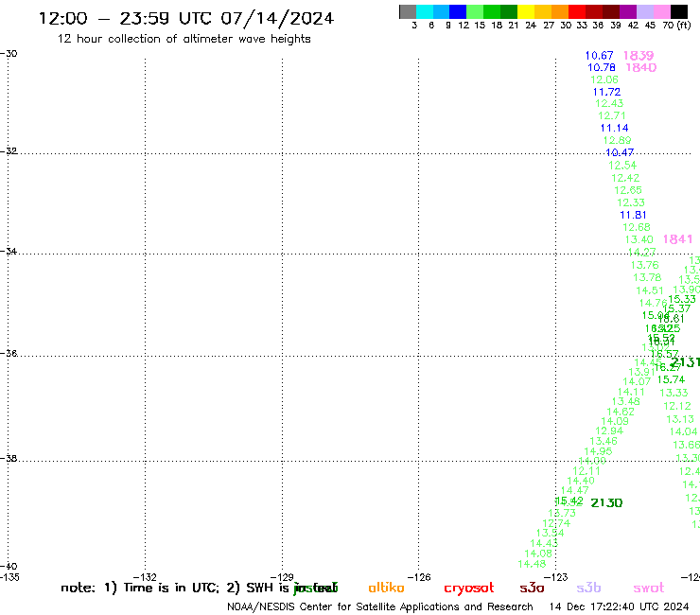Click the blue wave height value 11.14

tap(614, 128)
